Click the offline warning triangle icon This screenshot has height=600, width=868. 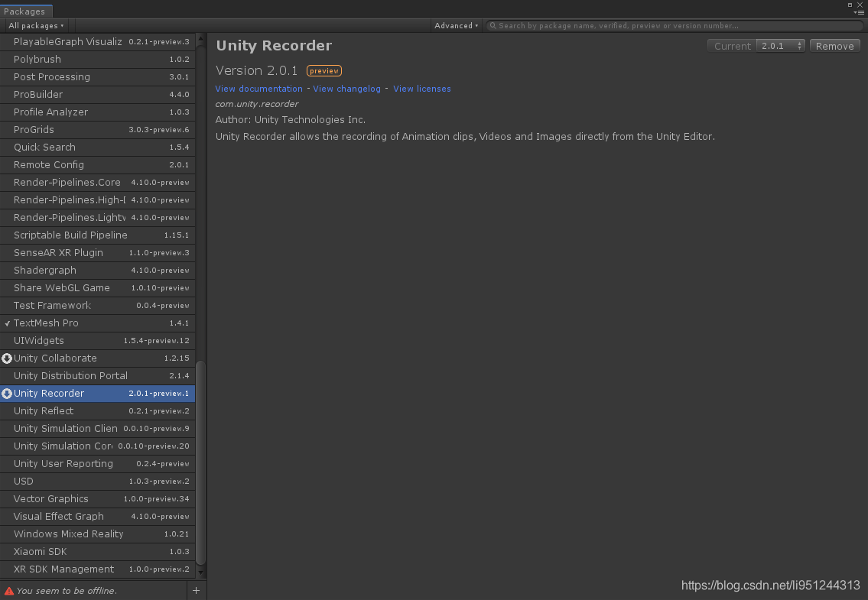click(9, 591)
